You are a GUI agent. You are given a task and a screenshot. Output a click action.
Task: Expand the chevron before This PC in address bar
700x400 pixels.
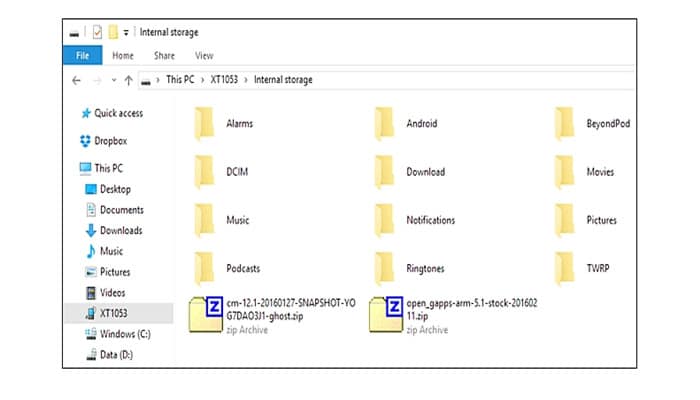click(x=158, y=80)
